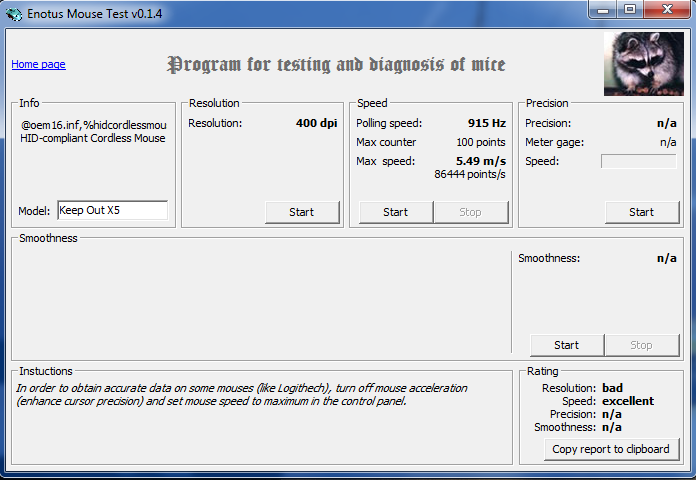696x480 pixels.
Task: Start the Speed test
Action: coord(395,212)
